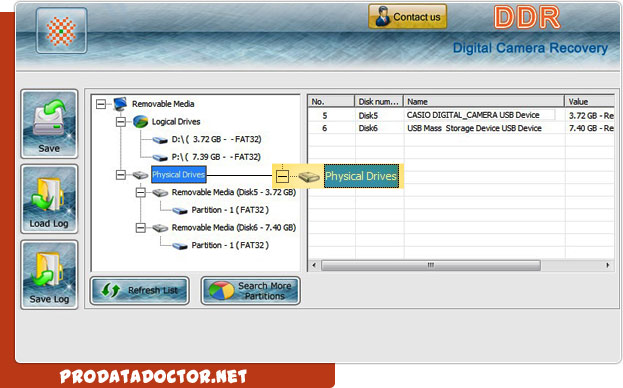Click the Disk num... column header

point(379,101)
